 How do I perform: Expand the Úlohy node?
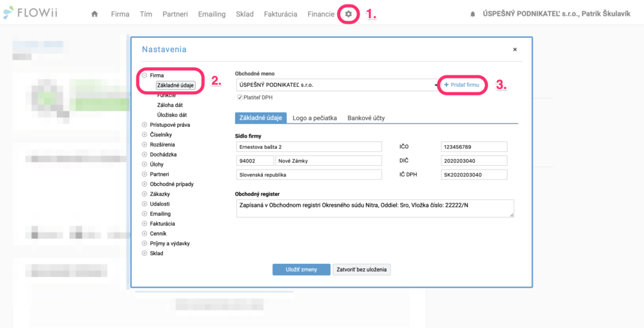(144, 164)
